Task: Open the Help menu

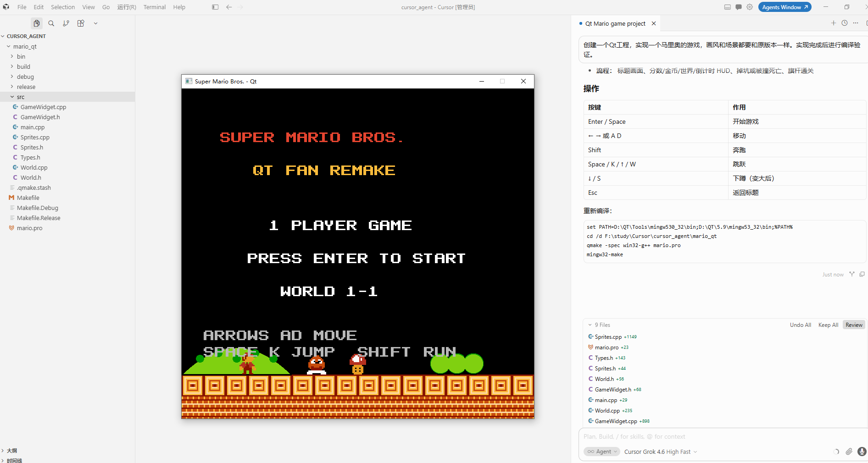Action: 179,7
